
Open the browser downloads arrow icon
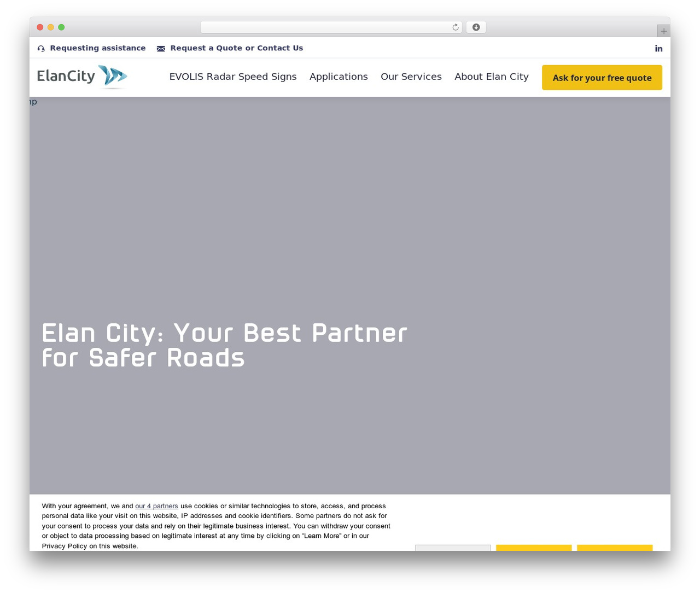click(476, 27)
